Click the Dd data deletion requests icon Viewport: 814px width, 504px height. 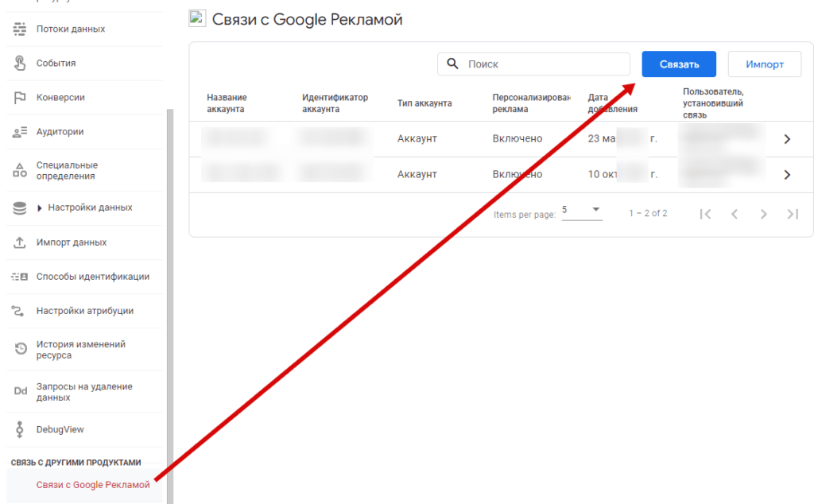pyautogui.click(x=20, y=391)
